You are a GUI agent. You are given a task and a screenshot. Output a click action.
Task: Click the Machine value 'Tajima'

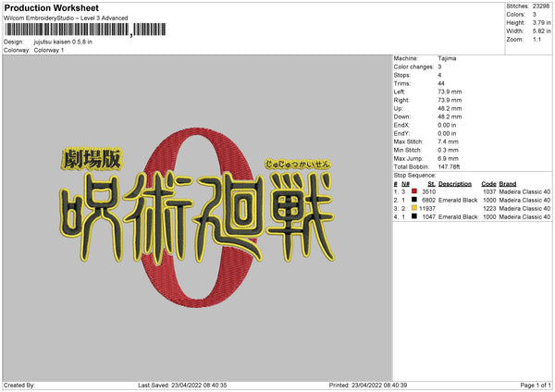[447, 58]
